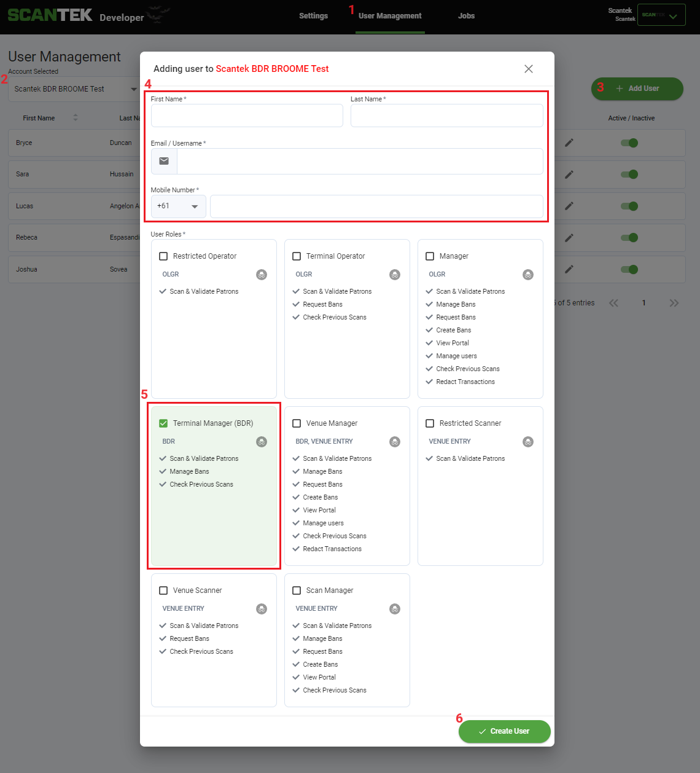700x773 pixels.
Task: Go to the last page with double chevron
Action: click(x=674, y=303)
